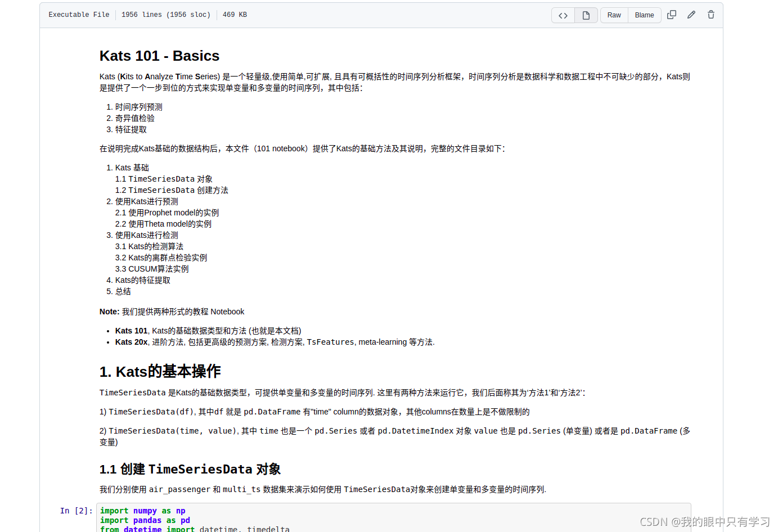The image size is (778, 532).
Task: Click '总结' contents entry
Action: 123,291
